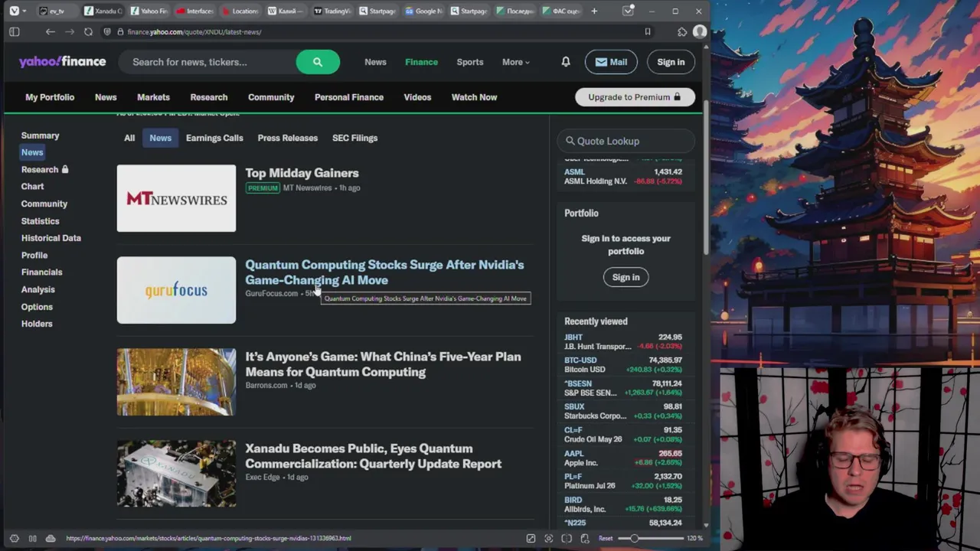Click the search for news, tickers field
980x551 pixels.
[207, 62]
